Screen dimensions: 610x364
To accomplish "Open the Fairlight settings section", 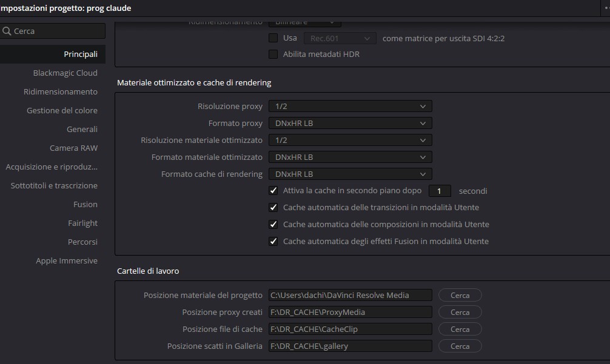I will [82, 223].
